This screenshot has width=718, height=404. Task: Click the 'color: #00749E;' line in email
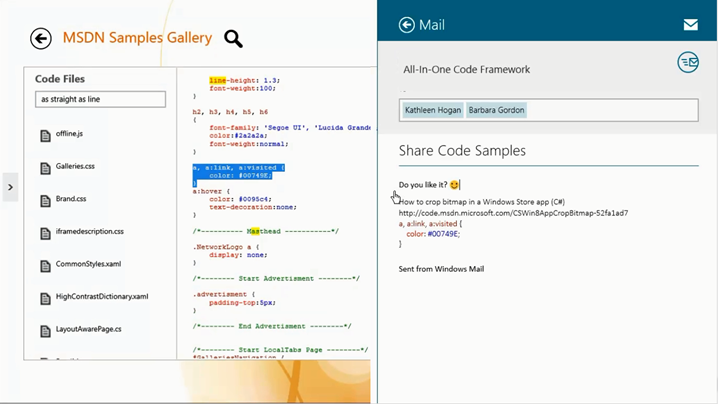[433, 234]
